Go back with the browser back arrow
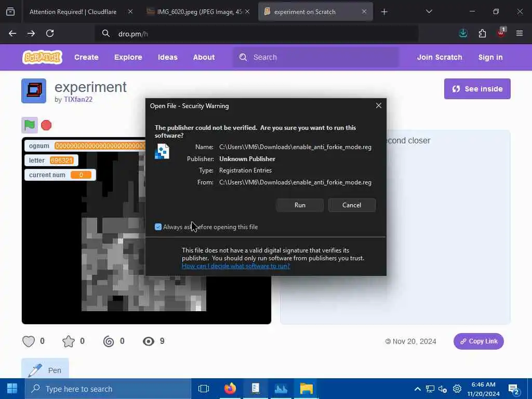The height and width of the screenshot is (399, 532). 12,33
